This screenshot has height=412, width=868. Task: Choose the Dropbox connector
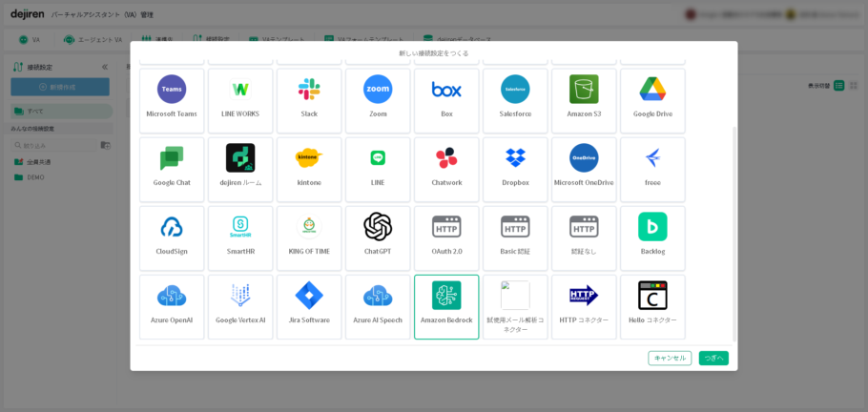tap(515, 170)
